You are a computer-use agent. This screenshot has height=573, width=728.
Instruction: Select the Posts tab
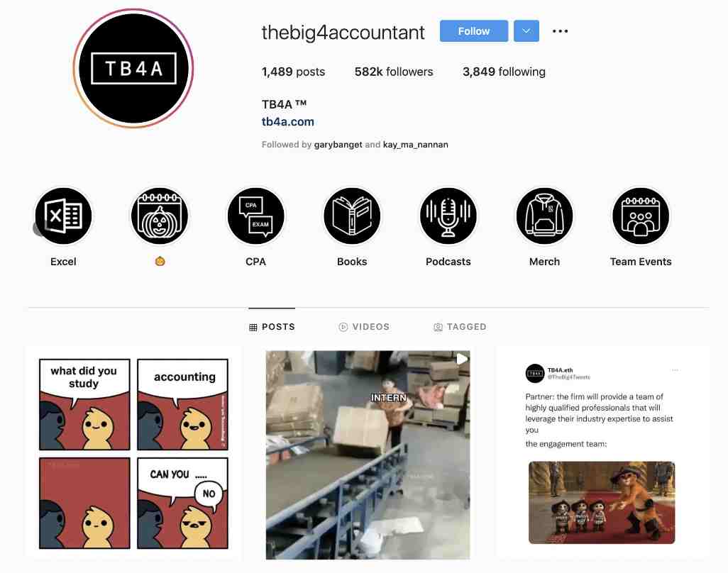click(x=272, y=327)
